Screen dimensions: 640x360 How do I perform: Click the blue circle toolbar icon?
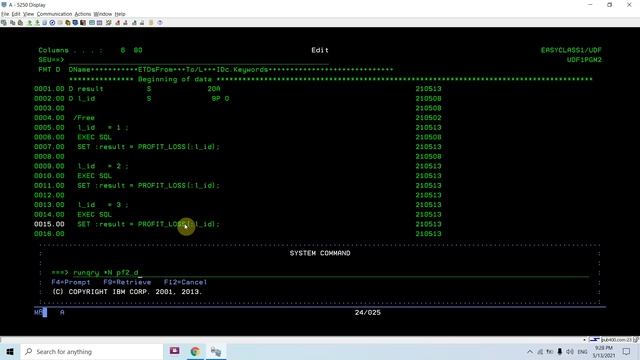pyautogui.click(x=52, y=23)
